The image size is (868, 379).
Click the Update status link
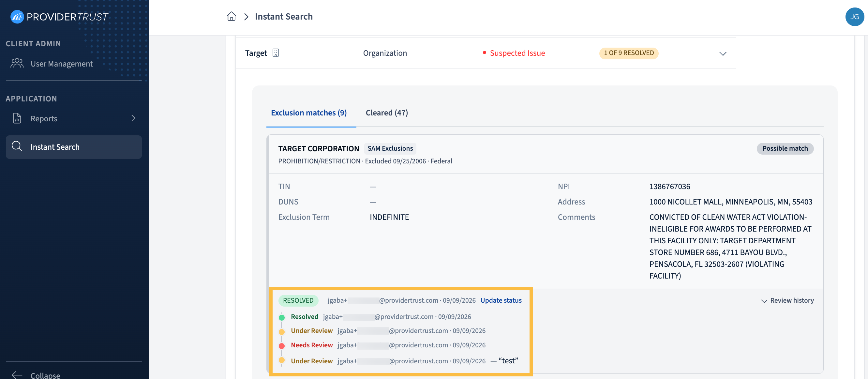tap(501, 300)
